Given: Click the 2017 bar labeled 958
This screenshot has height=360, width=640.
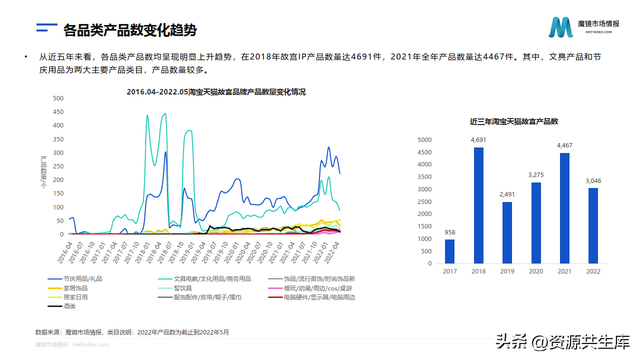Looking at the screenshot, I should pyautogui.click(x=450, y=251).
